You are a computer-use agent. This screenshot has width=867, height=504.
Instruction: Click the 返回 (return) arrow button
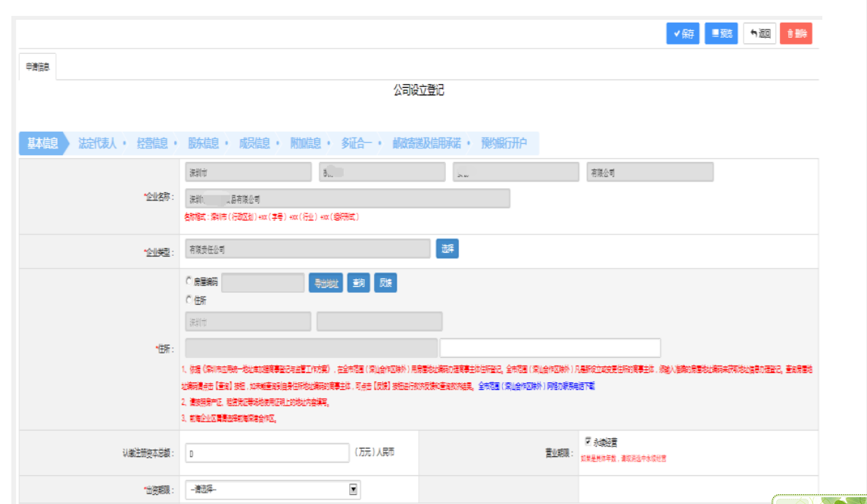[759, 34]
